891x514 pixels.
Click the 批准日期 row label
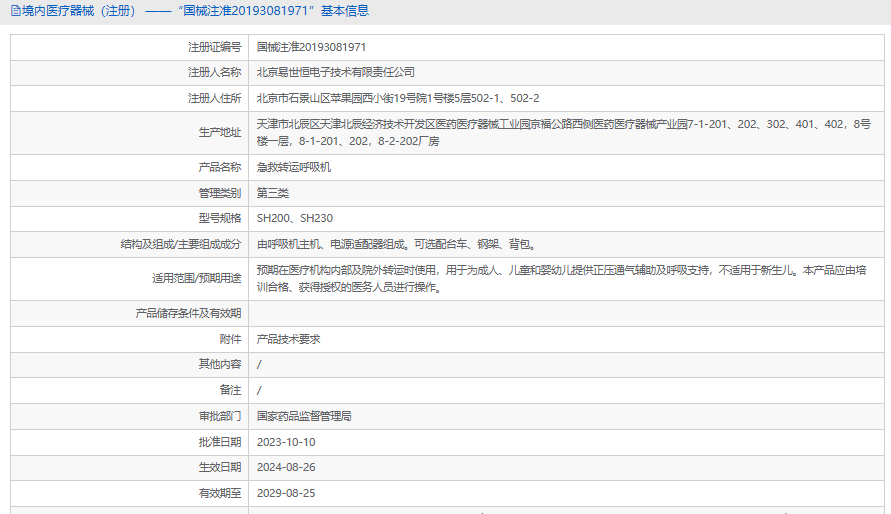click(220, 442)
